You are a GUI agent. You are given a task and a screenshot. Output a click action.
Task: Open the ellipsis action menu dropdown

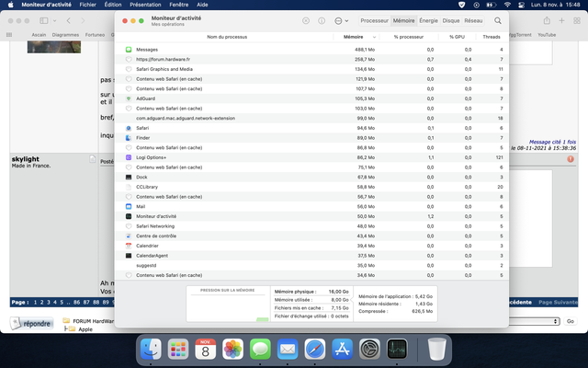(x=341, y=20)
